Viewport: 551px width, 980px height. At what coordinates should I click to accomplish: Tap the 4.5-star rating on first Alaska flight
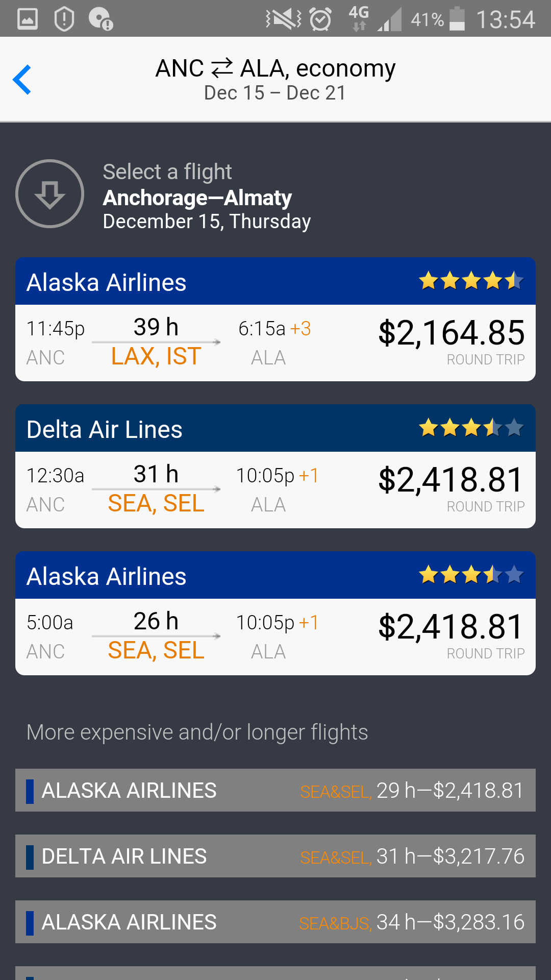471,281
